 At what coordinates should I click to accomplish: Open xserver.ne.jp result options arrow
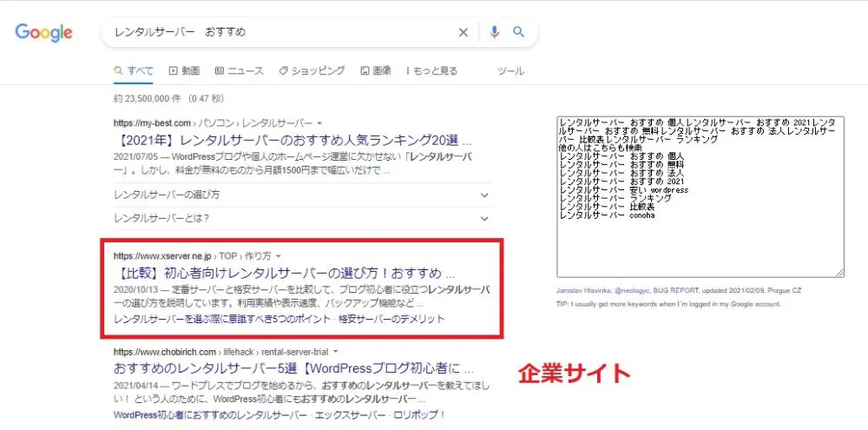[x=279, y=256]
